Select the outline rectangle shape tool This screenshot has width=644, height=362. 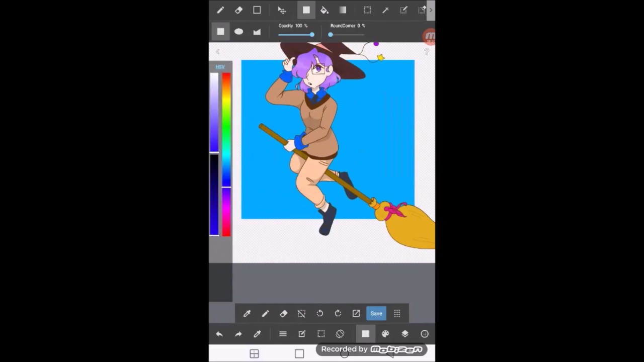tap(257, 10)
